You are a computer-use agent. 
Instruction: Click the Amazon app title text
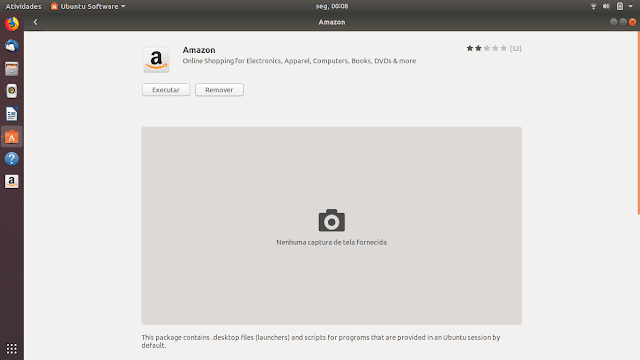199,50
